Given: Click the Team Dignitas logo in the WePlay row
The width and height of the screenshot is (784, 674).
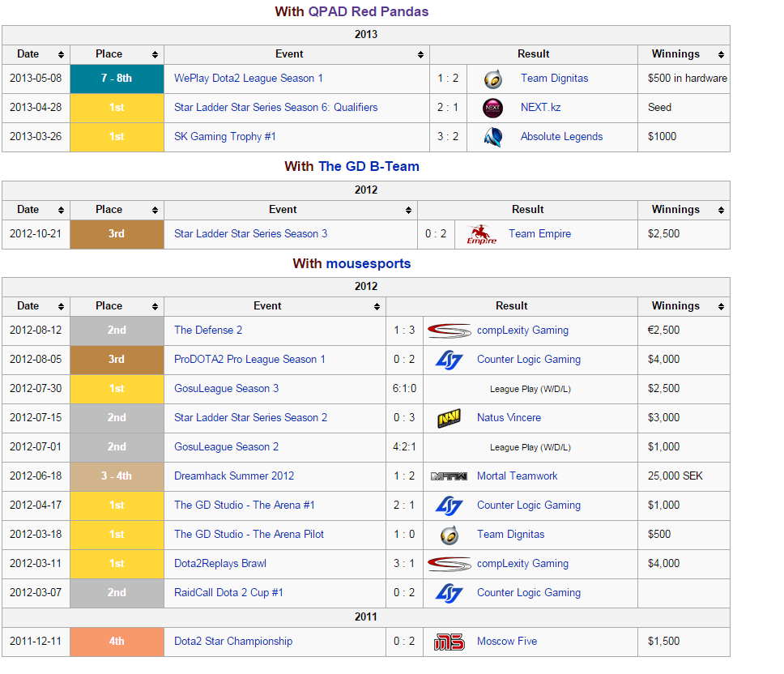Looking at the screenshot, I should point(493,79).
